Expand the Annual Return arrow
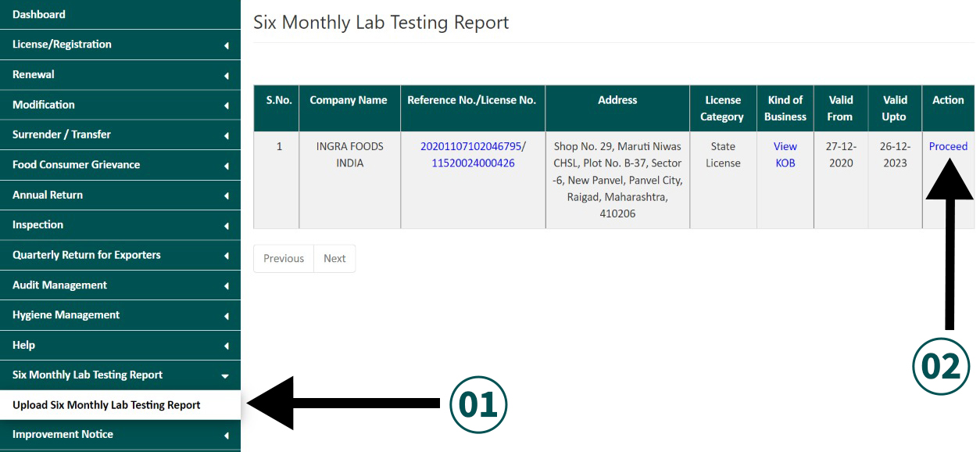This screenshot has width=980, height=452. [x=227, y=196]
